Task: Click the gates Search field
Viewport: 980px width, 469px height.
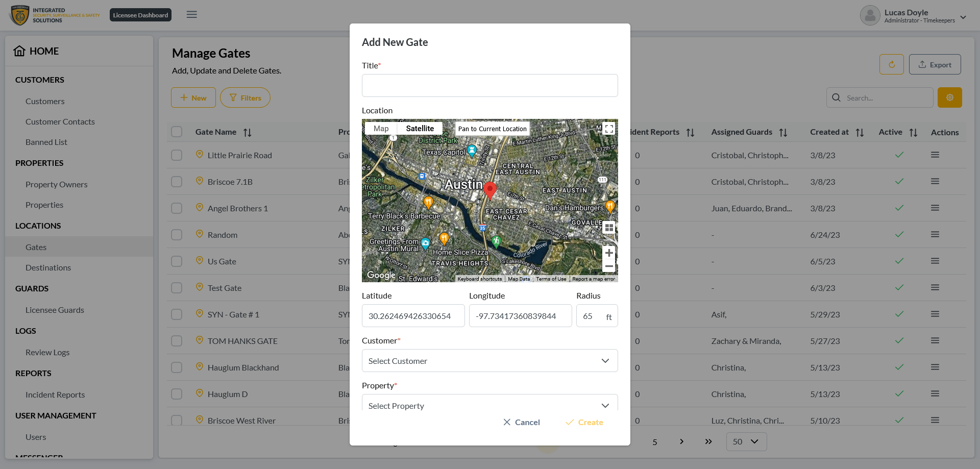Action: (880, 97)
